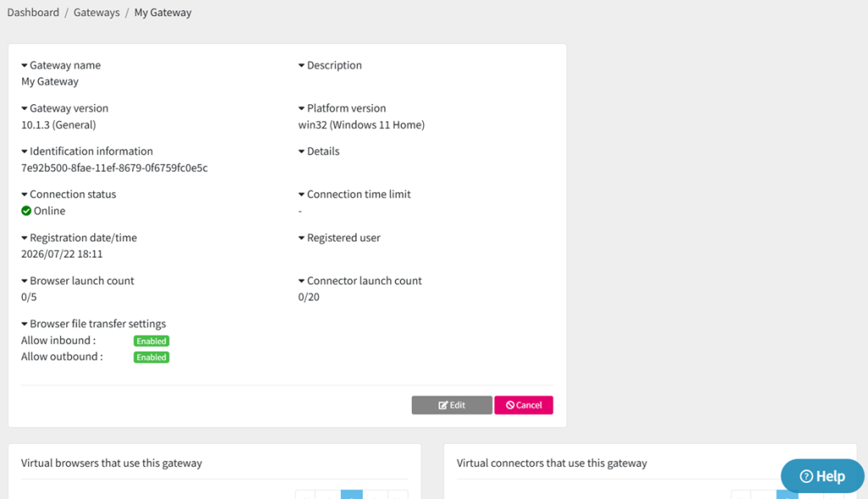
Task: Click the green Online status check icon
Action: (26, 211)
